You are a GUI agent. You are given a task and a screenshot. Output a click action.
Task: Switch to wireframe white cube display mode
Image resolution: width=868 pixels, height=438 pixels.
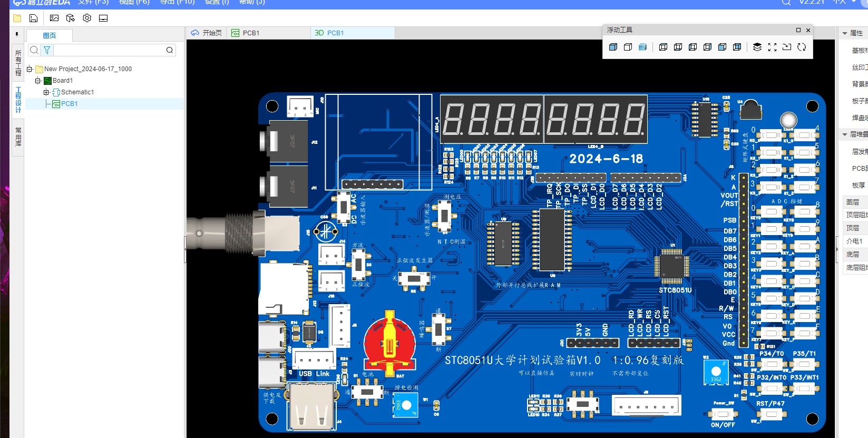point(628,47)
